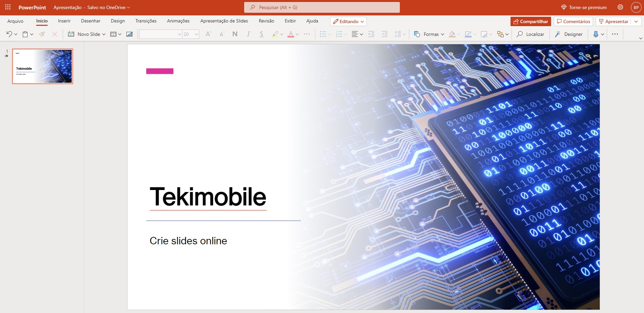The image size is (644, 313).
Task: Open the Arquivo menu
Action: [15, 21]
